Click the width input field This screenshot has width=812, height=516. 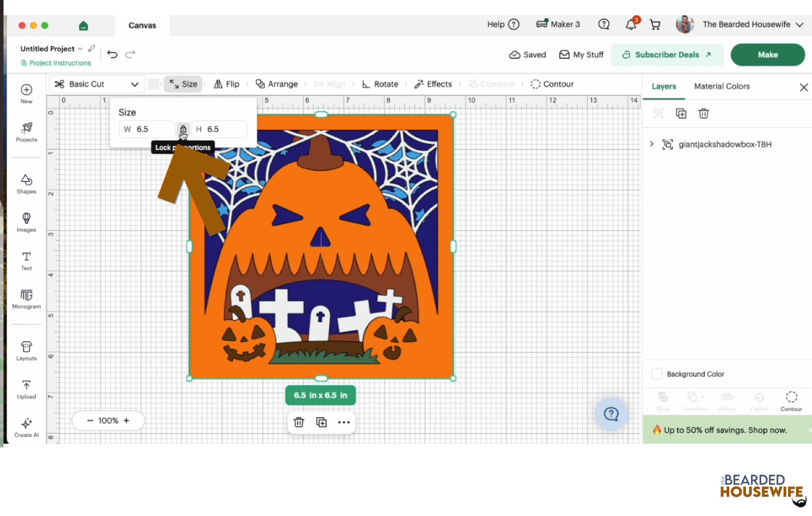[147, 129]
